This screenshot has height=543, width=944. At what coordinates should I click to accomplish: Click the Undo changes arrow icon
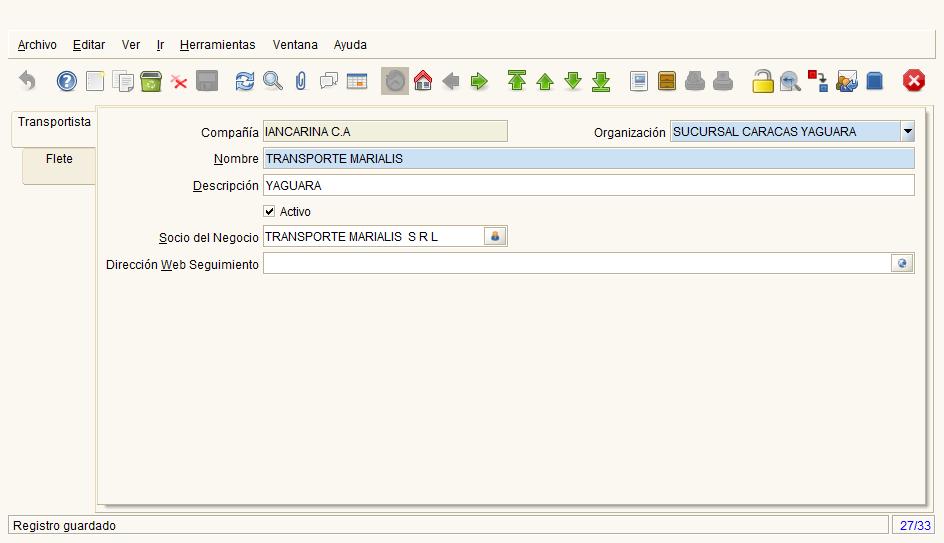[x=27, y=81]
